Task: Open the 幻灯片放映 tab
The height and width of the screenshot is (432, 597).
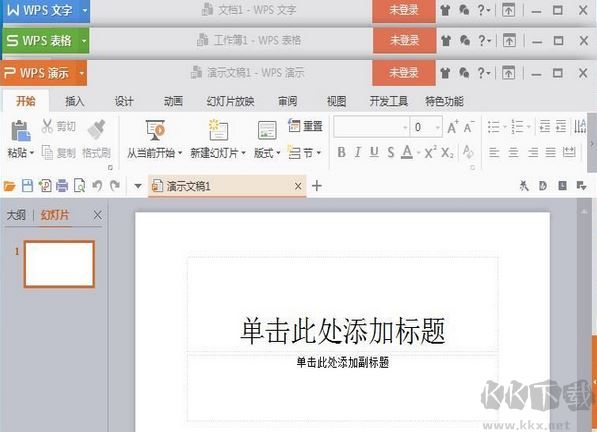Action: tap(230, 101)
